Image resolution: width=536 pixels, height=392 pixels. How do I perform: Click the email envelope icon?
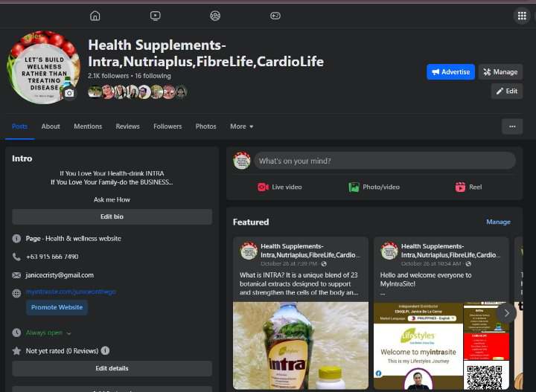[x=16, y=275]
